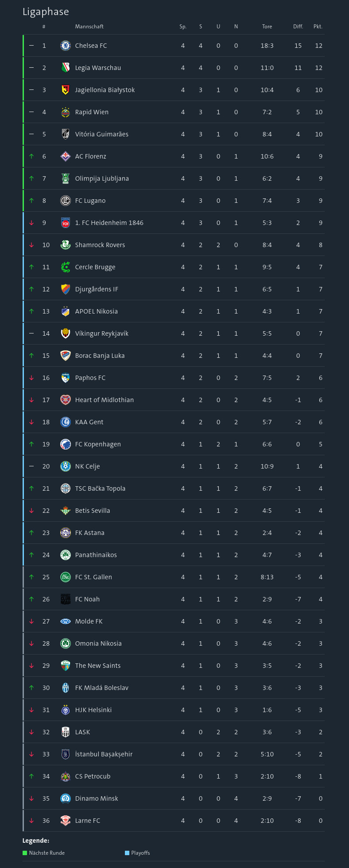Click the FC St. Gallen logo

click(x=66, y=577)
